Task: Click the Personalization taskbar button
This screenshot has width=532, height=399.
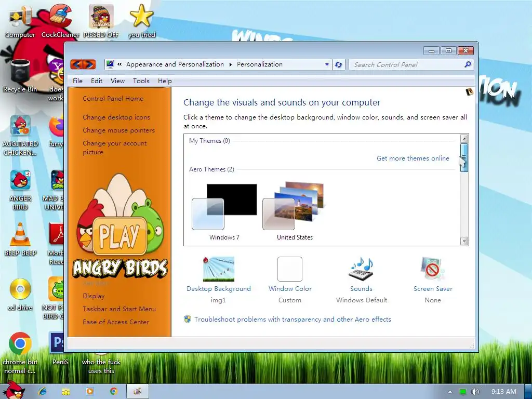Action: coord(137,391)
